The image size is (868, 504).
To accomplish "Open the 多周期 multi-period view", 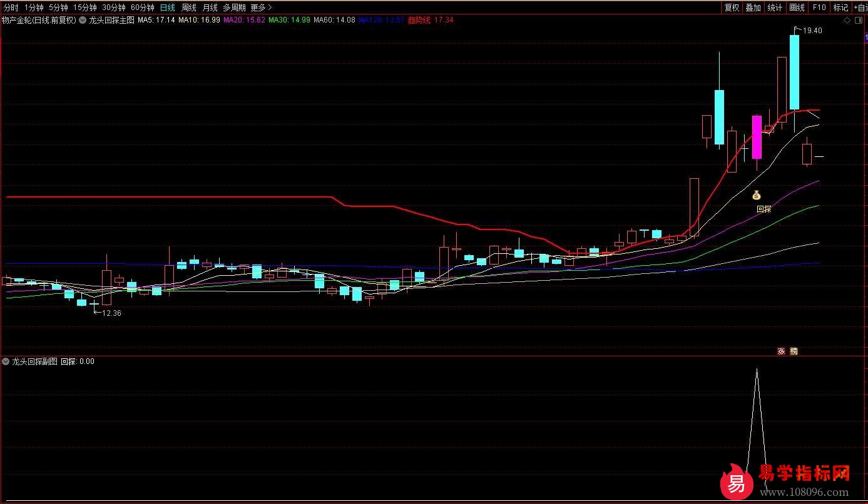I will [234, 8].
